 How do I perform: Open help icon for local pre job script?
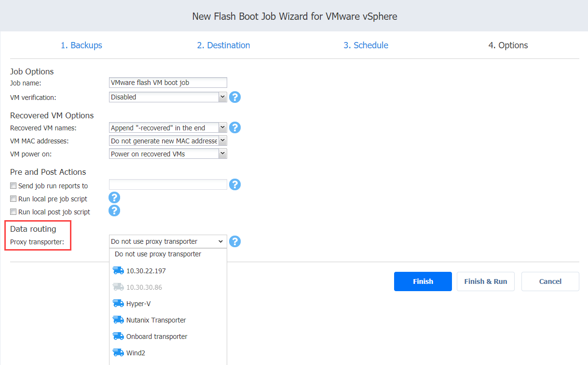coord(114,197)
